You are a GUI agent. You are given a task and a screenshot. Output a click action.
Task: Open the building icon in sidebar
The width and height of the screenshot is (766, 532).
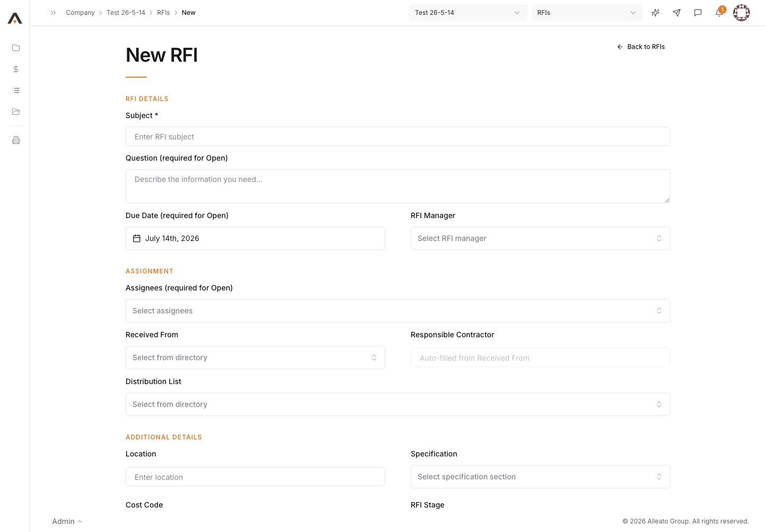coord(16,140)
